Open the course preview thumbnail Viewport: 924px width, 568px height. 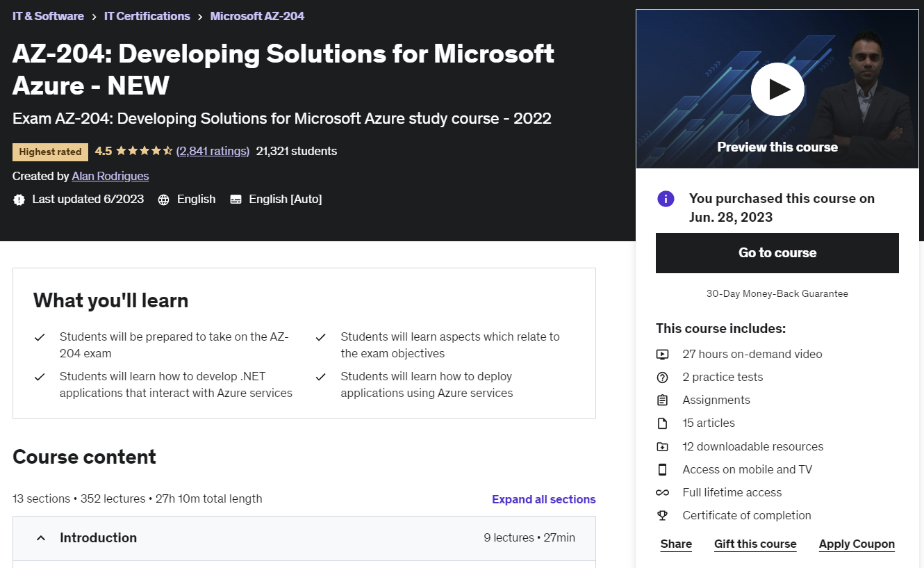777,89
